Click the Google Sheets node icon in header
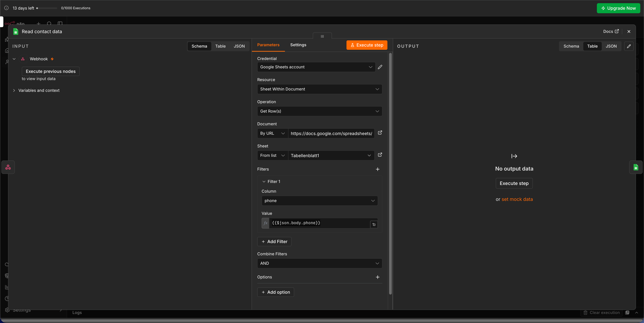 point(15,31)
